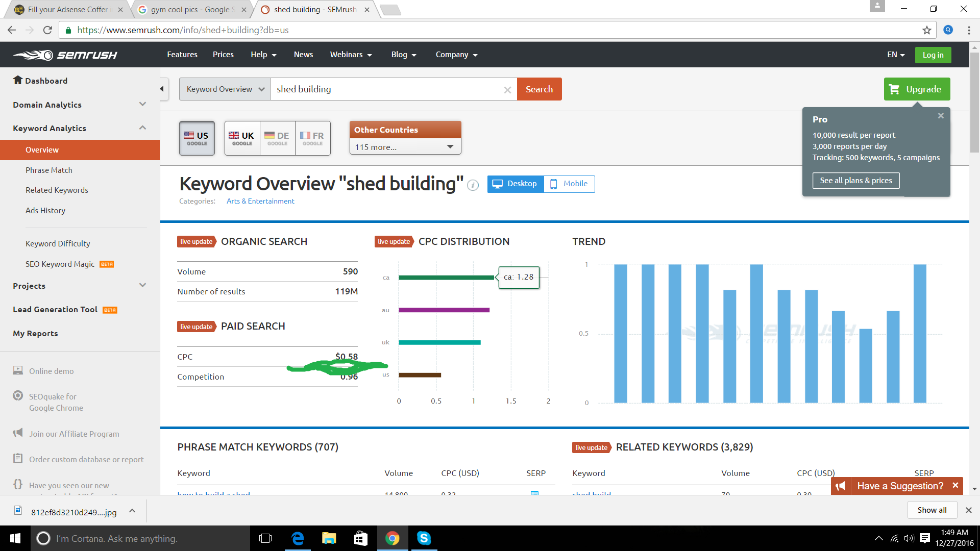Open the Dashboard from sidebar

[x=40, y=81]
